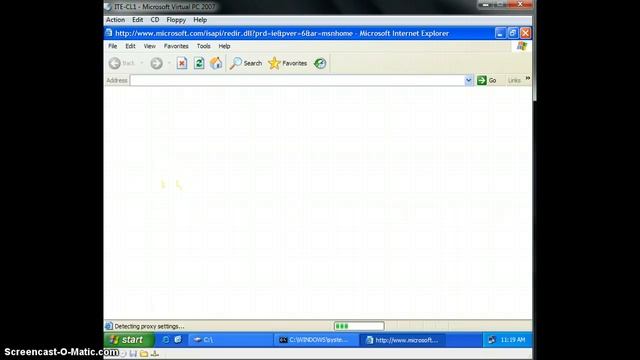Refresh the page with green arrows icon
Viewport: 640px width, 360px height.
coord(199,63)
